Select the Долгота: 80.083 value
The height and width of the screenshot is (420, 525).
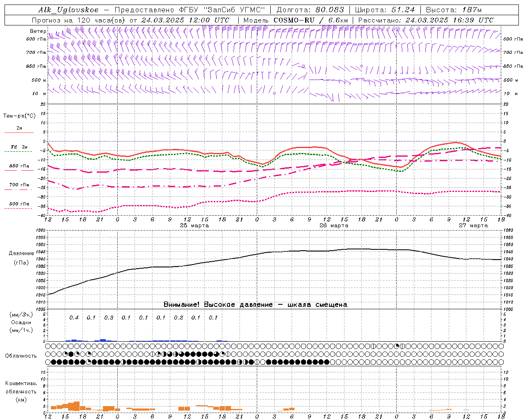pos(310,10)
